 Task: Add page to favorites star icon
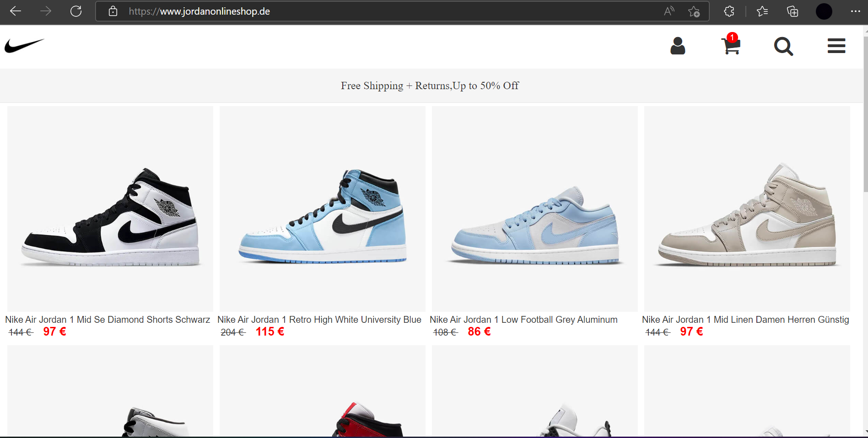point(694,11)
